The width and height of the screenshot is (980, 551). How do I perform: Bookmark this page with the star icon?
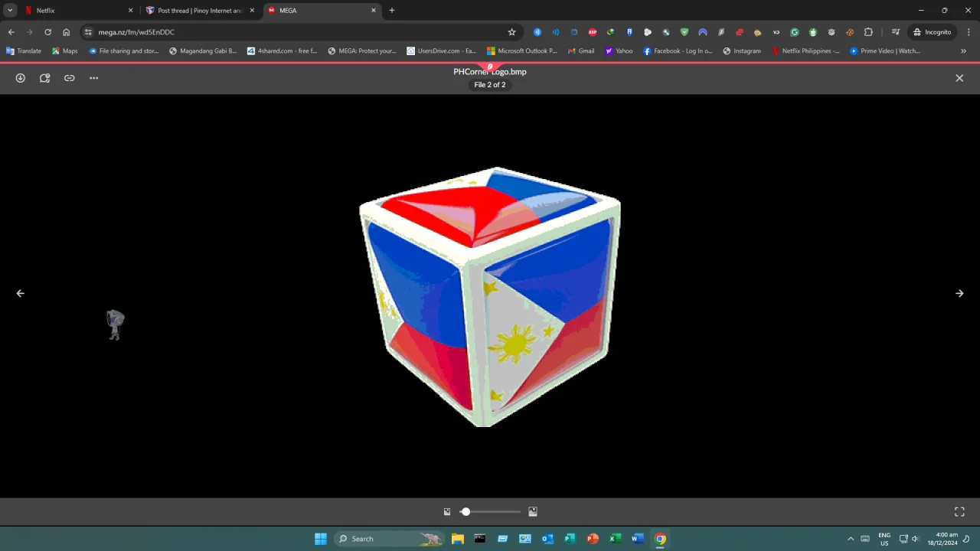click(x=511, y=32)
